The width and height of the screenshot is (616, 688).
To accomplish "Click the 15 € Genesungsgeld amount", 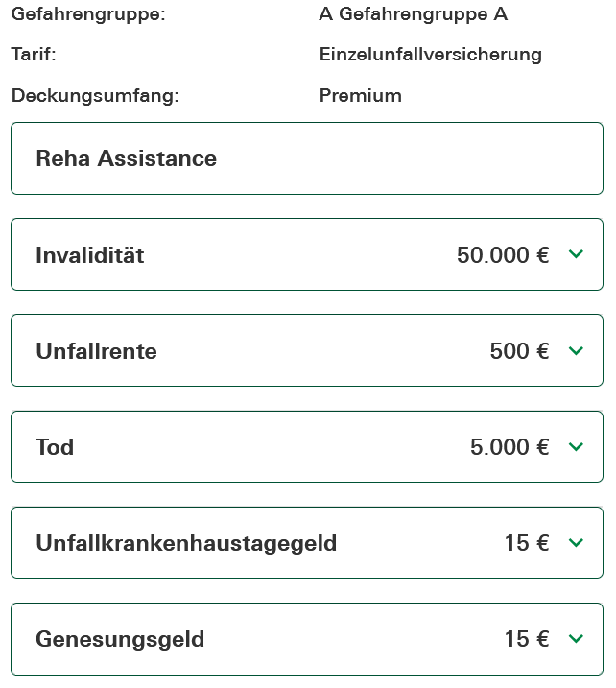I will point(527,639).
